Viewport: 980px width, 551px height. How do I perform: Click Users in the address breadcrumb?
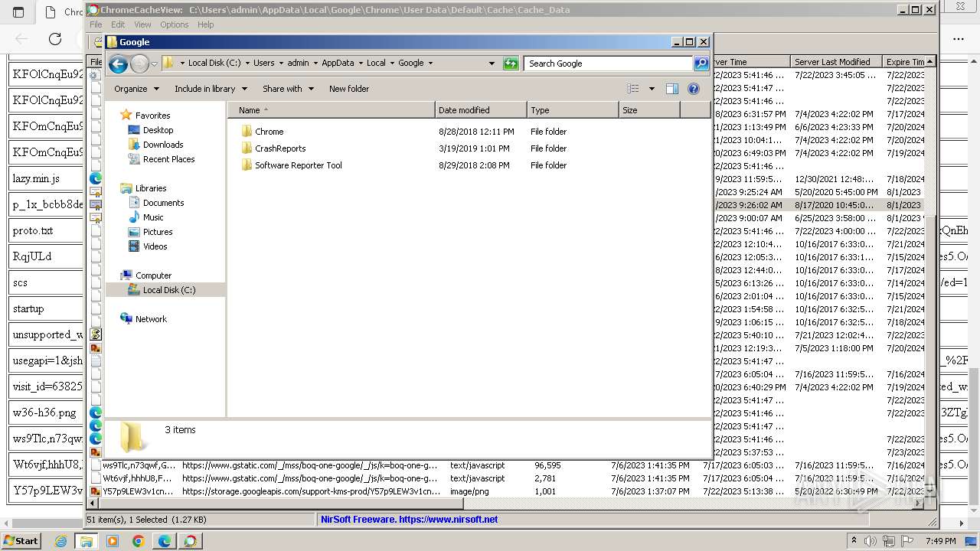(263, 64)
